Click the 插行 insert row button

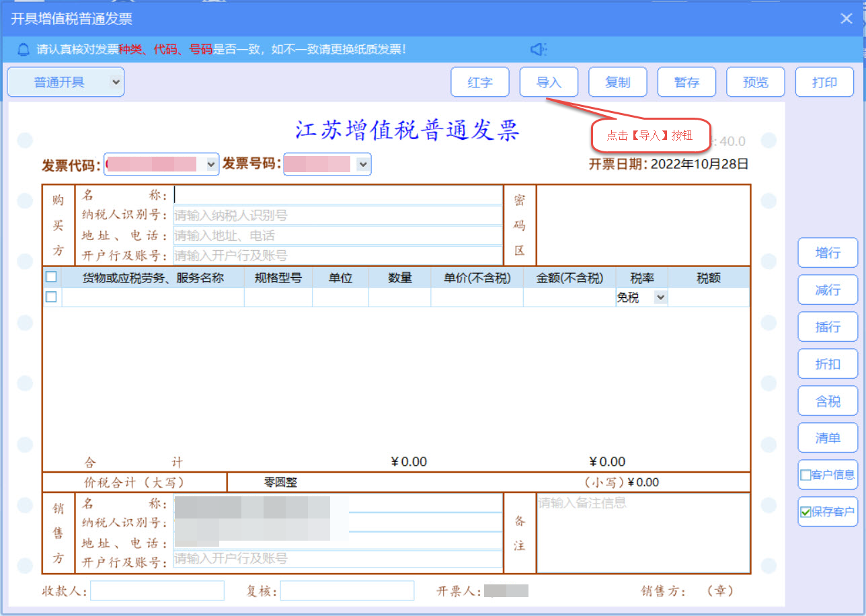click(828, 327)
